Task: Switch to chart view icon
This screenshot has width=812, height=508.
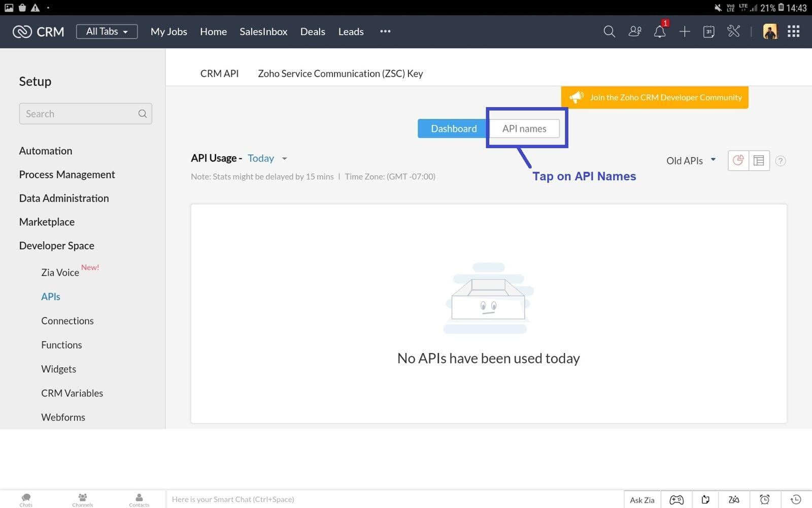Action: (x=738, y=161)
